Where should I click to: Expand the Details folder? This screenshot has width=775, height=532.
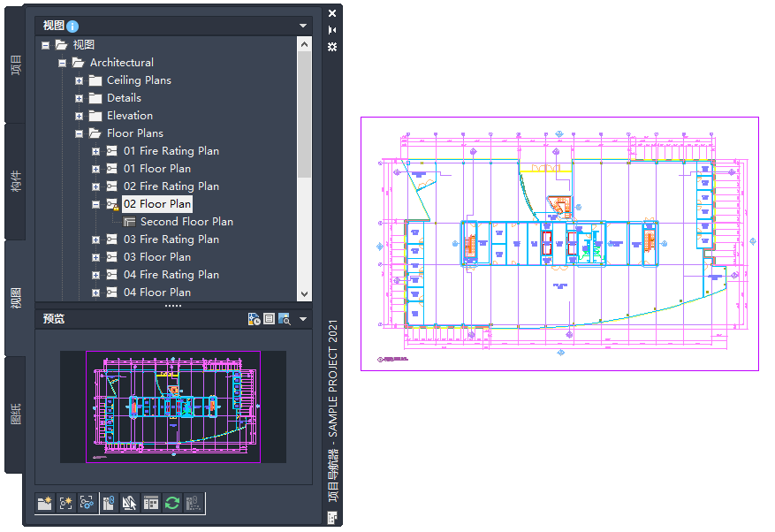pyautogui.click(x=79, y=98)
